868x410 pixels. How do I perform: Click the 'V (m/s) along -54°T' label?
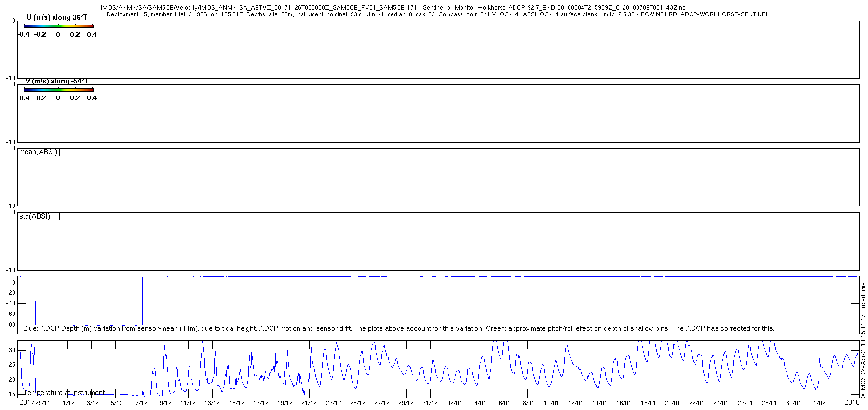56,81
